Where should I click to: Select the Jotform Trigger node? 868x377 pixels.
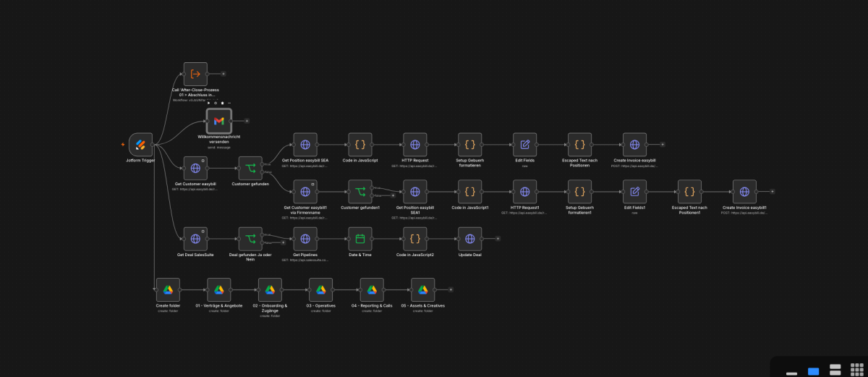click(x=140, y=145)
